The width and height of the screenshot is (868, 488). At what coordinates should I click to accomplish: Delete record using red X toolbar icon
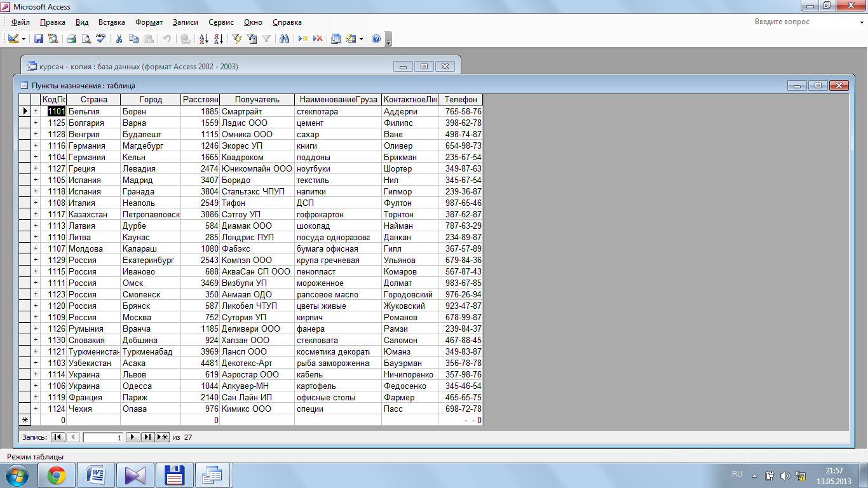tap(318, 39)
